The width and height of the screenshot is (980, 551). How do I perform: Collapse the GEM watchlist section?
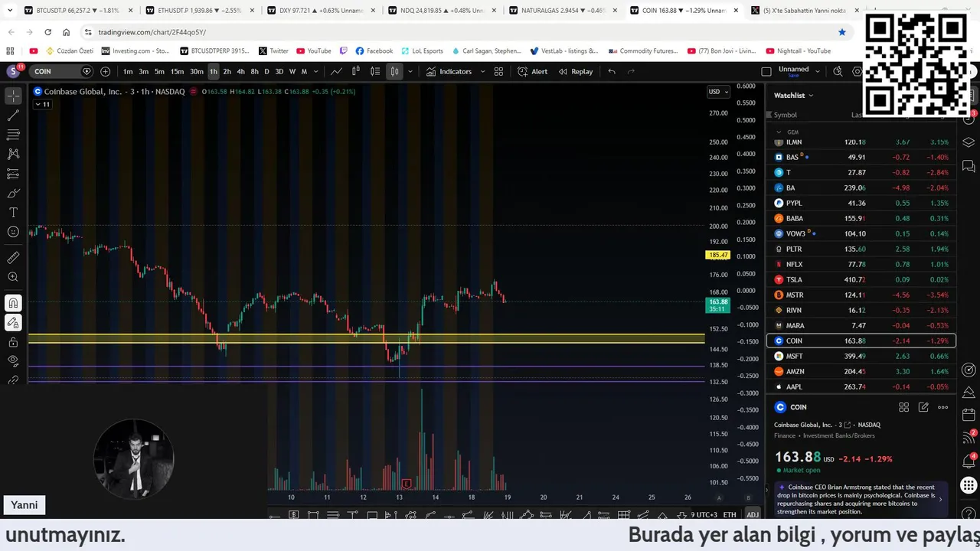pyautogui.click(x=779, y=132)
